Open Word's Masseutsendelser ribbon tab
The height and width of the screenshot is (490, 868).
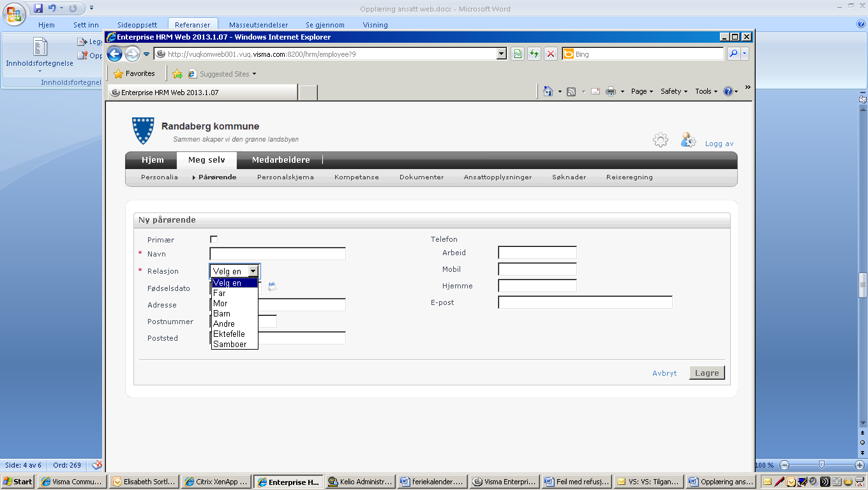pos(258,25)
